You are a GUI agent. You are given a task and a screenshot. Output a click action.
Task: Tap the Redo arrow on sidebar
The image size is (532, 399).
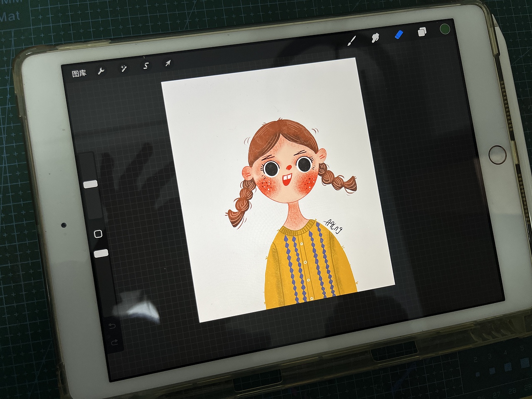pyautogui.click(x=115, y=342)
